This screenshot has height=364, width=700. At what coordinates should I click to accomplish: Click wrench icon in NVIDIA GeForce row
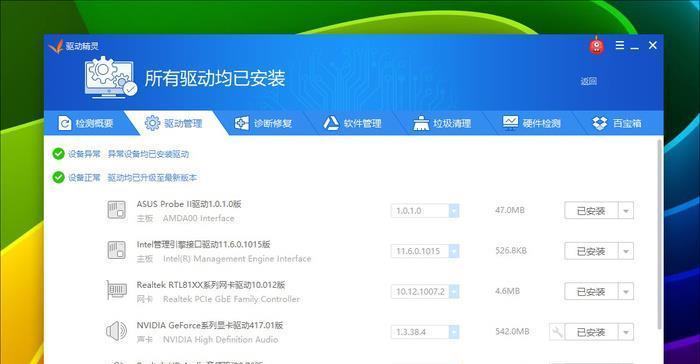pos(557,332)
